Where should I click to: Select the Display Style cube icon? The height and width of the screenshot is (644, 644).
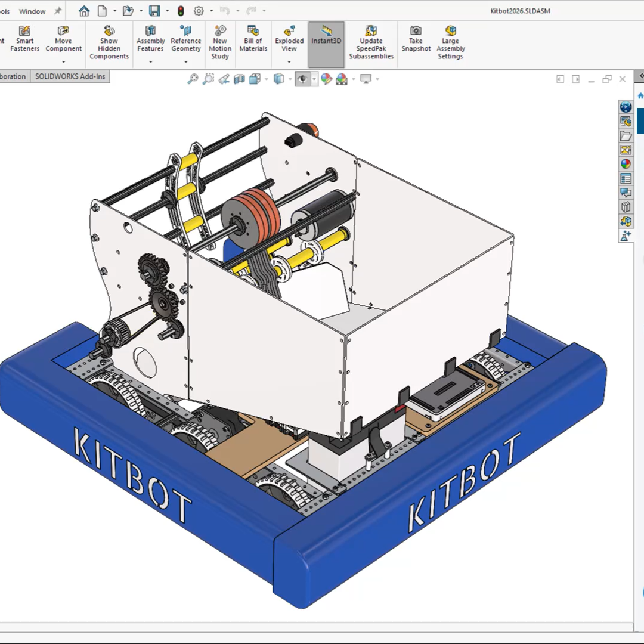coord(279,79)
